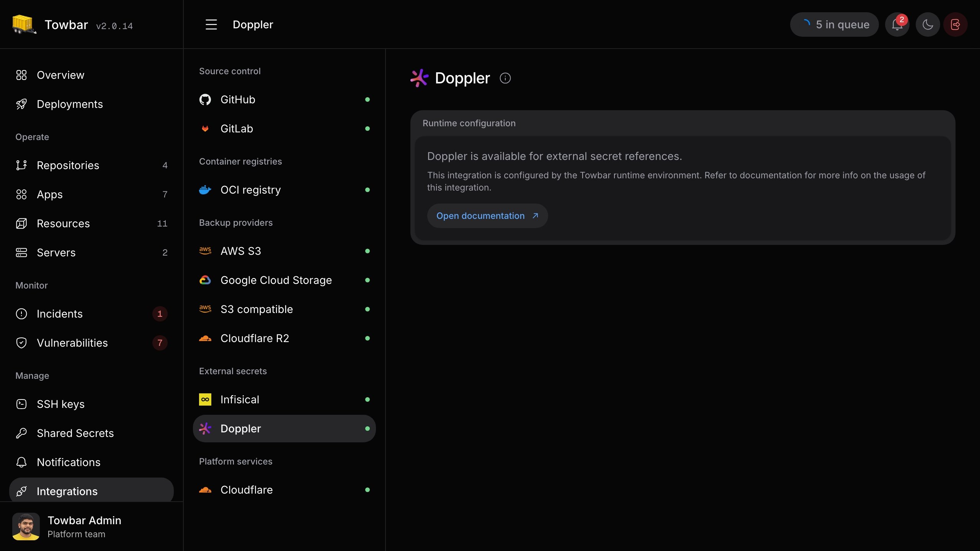
Task: Open Shared Secrets
Action: (x=91, y=433)
